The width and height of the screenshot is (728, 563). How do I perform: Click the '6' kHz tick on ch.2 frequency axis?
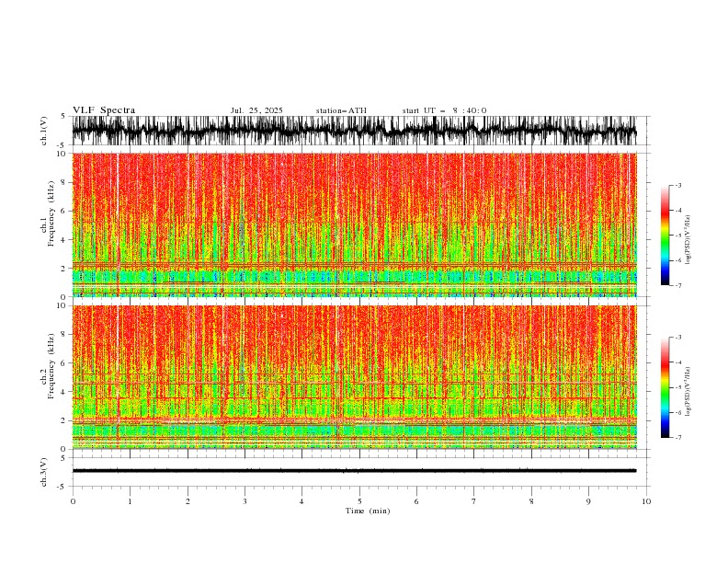tap(64, 363)
